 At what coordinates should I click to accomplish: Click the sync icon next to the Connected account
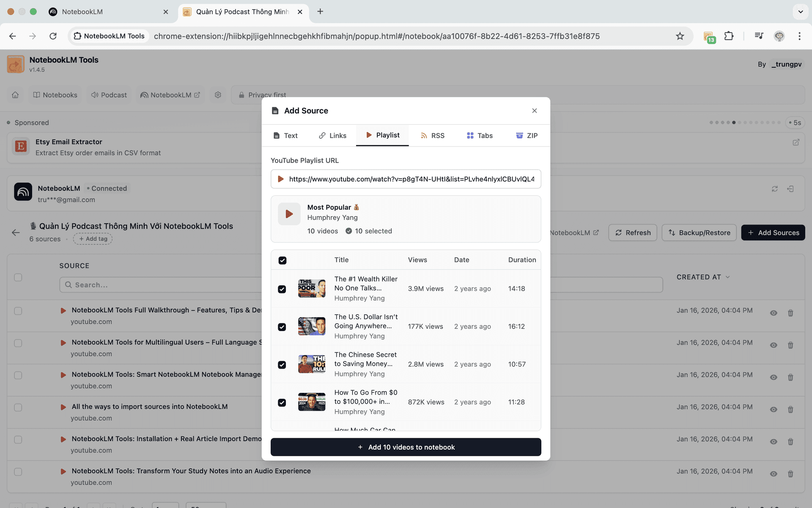(775, 189)
